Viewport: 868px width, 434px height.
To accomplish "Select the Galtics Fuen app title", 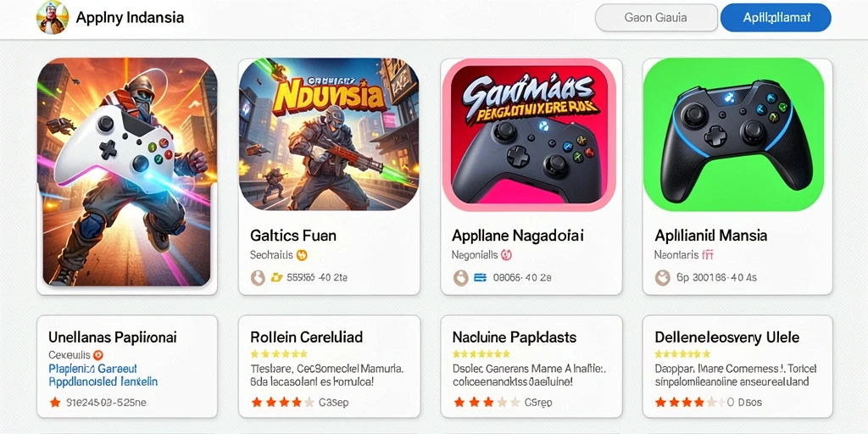I will tap(292, 236).
